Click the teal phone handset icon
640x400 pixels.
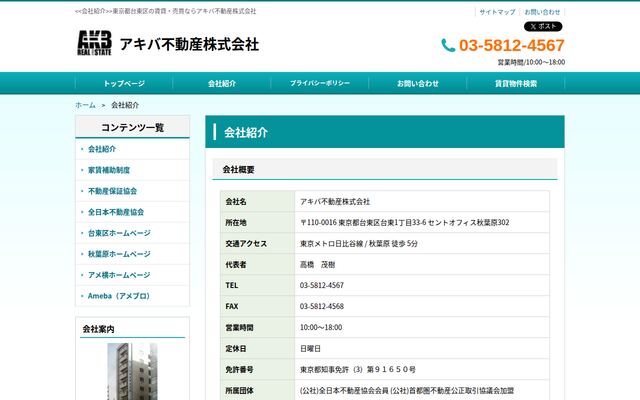pos(448,45)
